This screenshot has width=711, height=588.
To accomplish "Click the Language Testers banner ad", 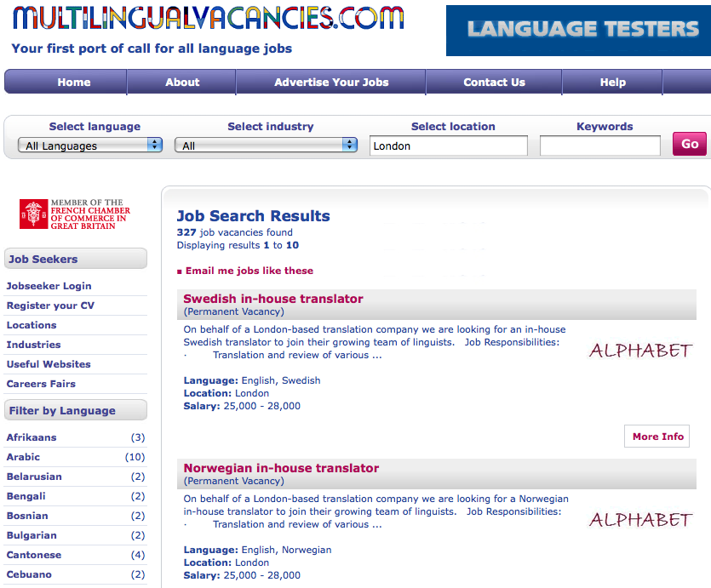I will tap(578, 31).
